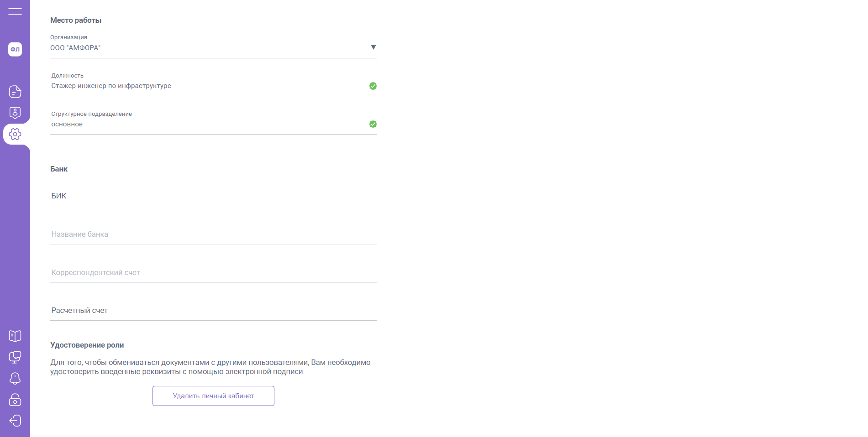Log out using the exit icon
Screen dimensions: 868x437
pos(15,421)
